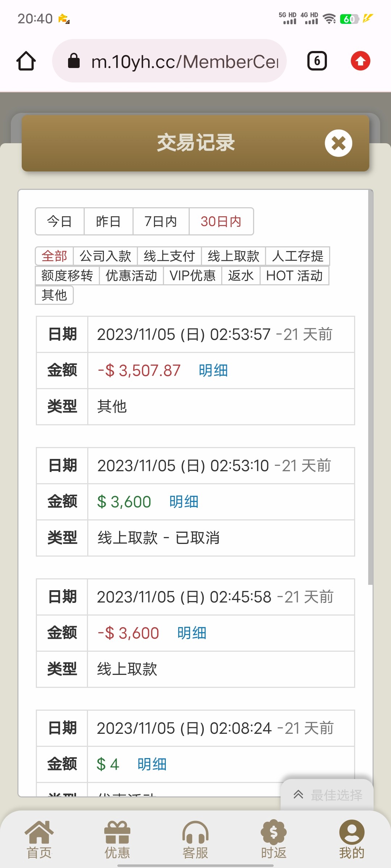Open 明细 for the -$3,507.87 record
Viewport: 391px width, 868px height.
pos(213,371)
